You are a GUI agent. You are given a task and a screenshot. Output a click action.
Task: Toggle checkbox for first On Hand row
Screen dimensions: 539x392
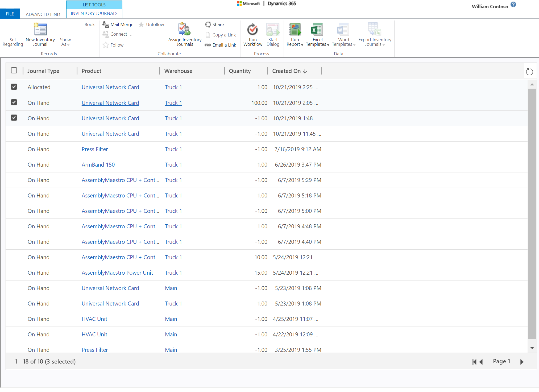pyautogui.click(x=14, y=102)
